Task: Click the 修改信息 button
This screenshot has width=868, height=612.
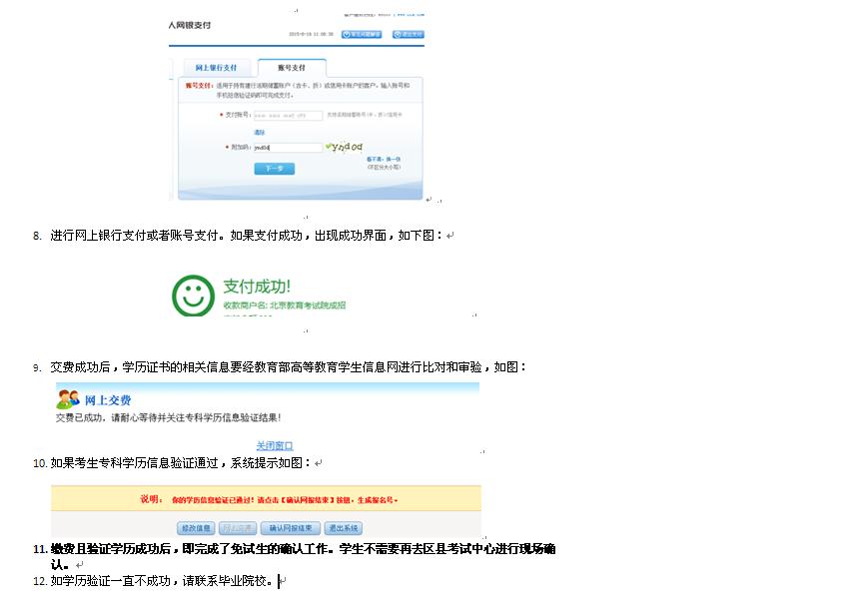Action: (x=196, y=528)
